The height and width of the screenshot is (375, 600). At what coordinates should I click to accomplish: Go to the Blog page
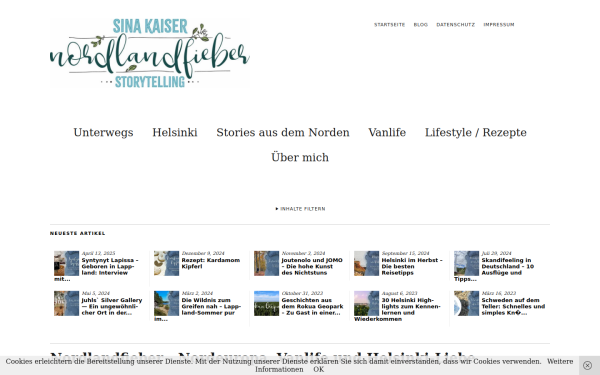click(x=421, y=24)
